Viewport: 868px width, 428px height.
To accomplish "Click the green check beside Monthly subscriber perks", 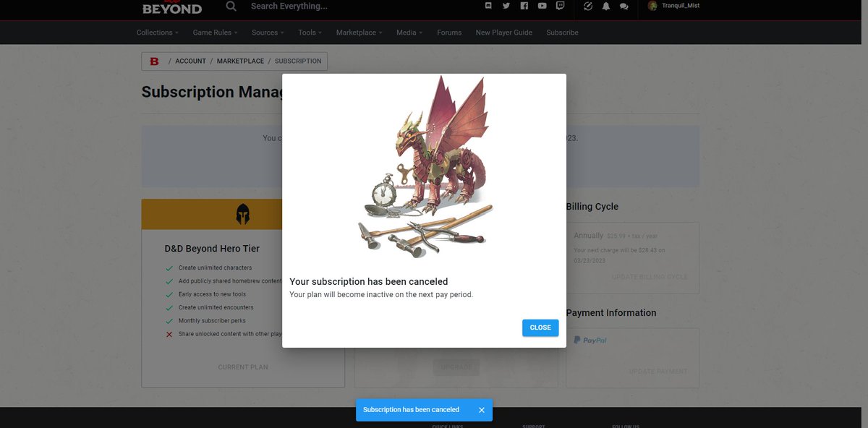I will coord(169,321).
